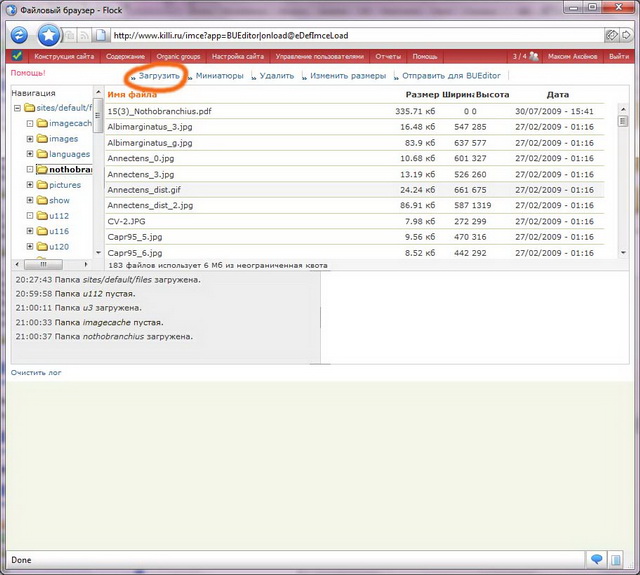The height and width of the screenshot is (575, 640).
Task: Click Удалить to delete the file
Action: 276,76
